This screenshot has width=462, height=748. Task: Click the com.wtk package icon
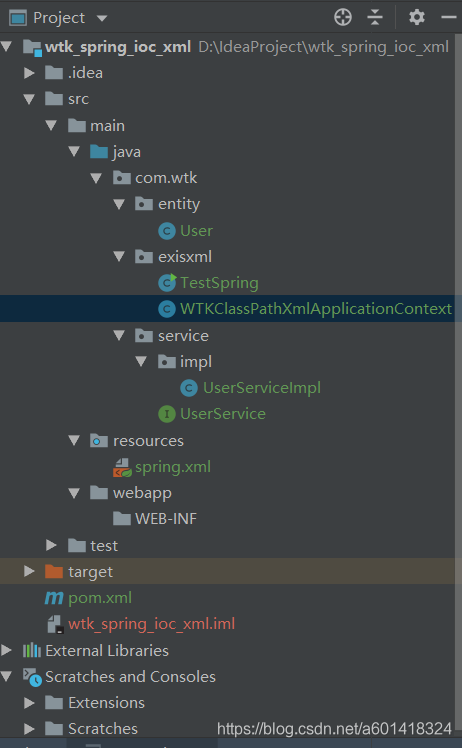tap(122, 178)
